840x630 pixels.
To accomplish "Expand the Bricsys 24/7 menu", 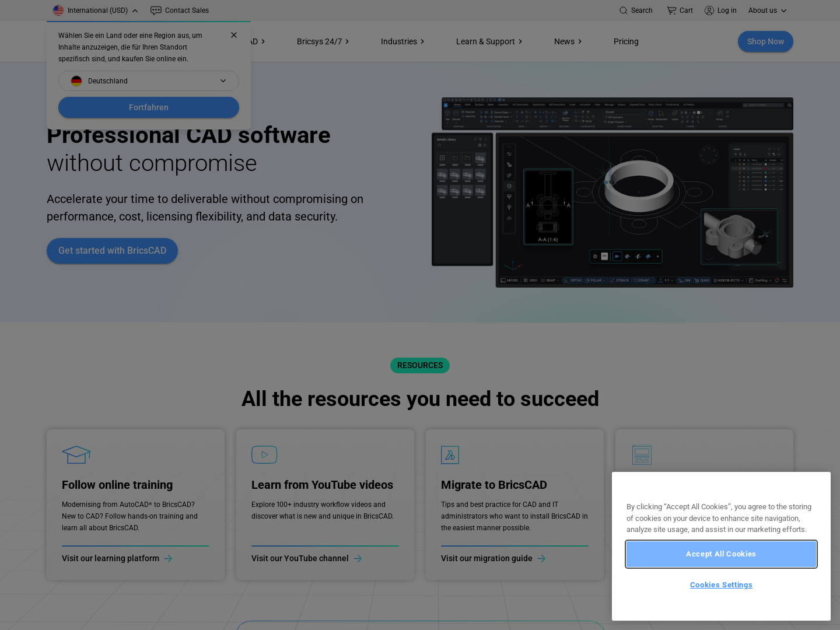I will point(323,41).
